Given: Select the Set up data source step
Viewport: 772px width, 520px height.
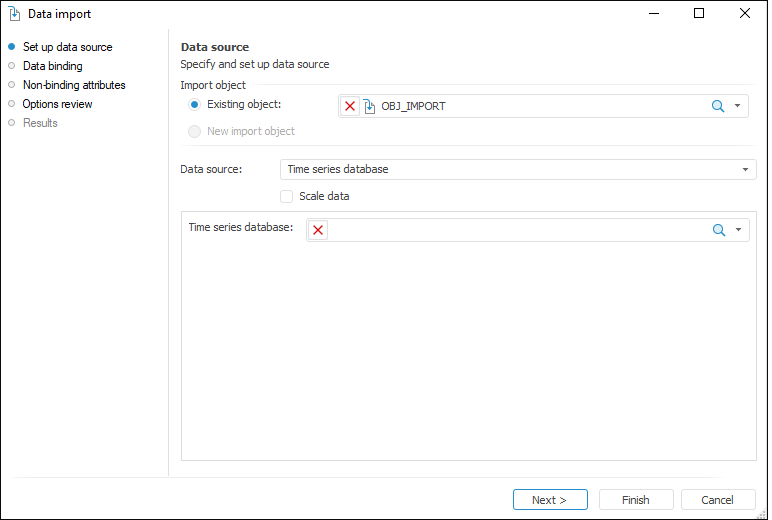Looking at the screenshot, I should pyautogui.click(x=67, y=47).
